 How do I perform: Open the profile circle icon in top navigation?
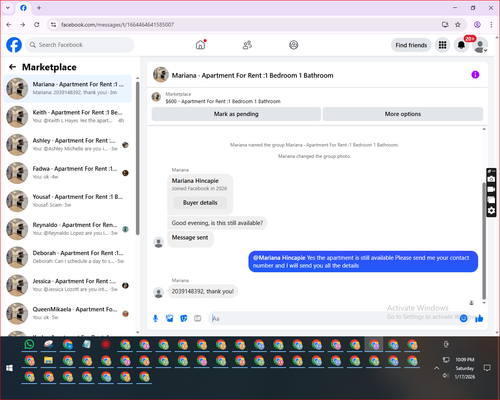294,45
